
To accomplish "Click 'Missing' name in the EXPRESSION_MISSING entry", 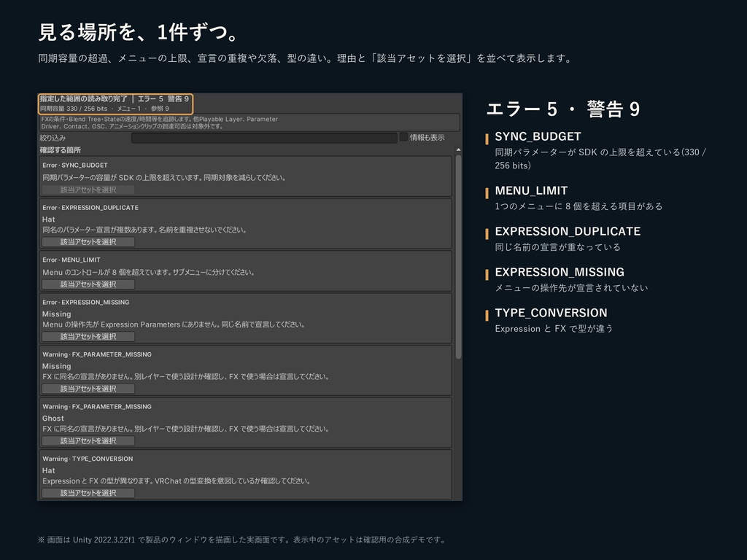I will 57,314.
